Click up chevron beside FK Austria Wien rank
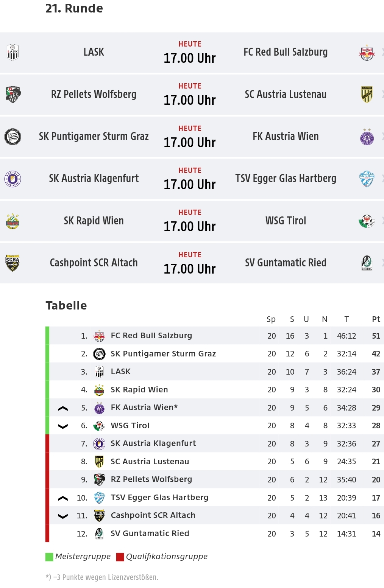Screen dimensions: 384x588 click(63, 408)
